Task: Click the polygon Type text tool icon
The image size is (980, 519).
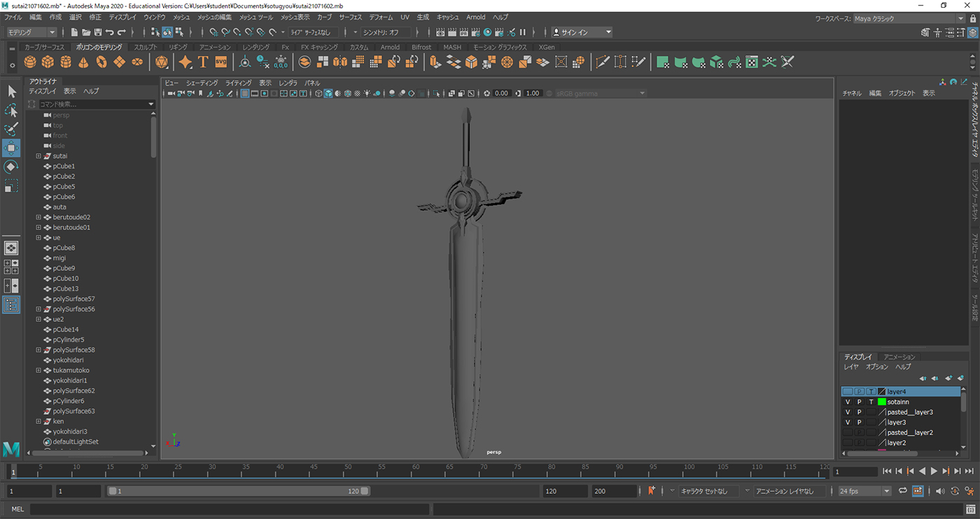Action: click(x=203, y=62)
